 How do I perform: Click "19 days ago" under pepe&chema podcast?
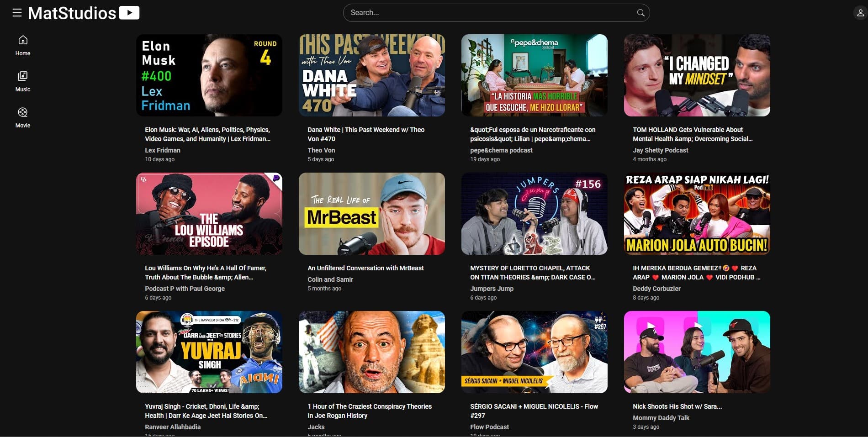[485, 159]
